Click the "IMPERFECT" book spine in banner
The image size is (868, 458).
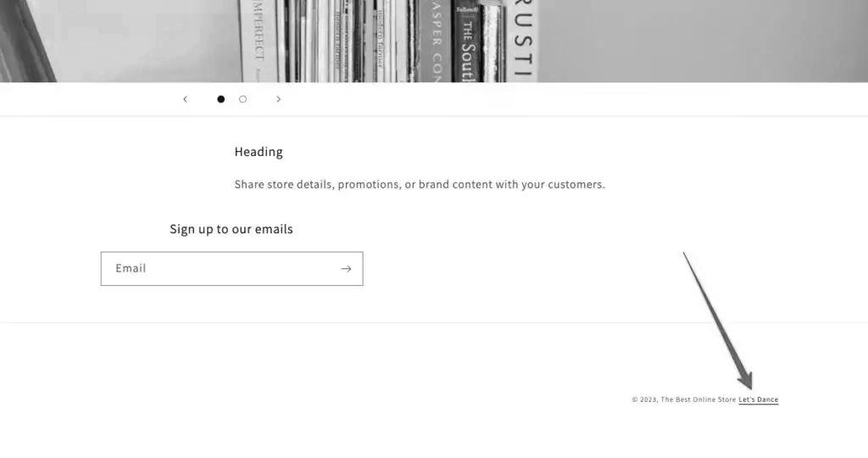258,41
